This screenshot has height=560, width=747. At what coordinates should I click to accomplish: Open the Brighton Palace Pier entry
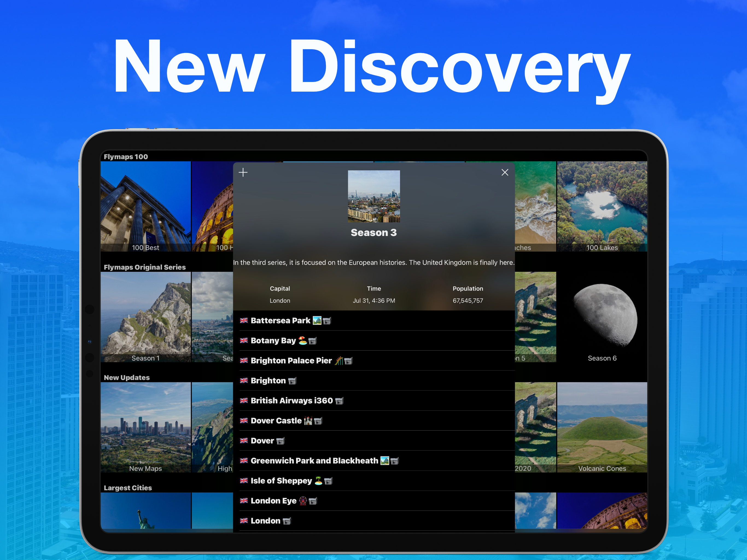[x=291, y=361]
